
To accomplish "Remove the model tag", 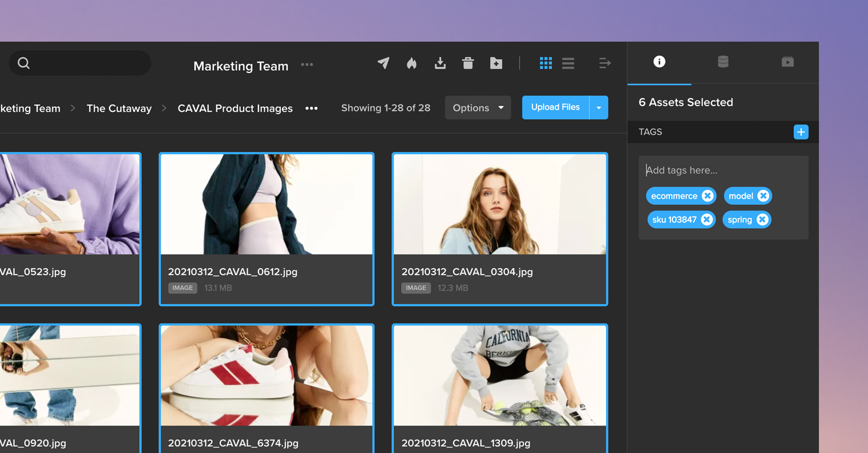I will click(763, 196).
